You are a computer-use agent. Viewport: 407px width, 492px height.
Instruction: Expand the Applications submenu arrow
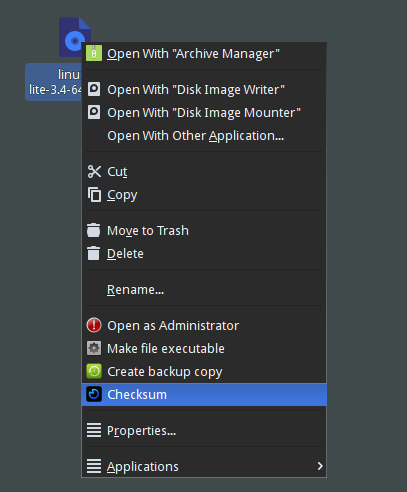pyautogui.click(x=320, y=466)
